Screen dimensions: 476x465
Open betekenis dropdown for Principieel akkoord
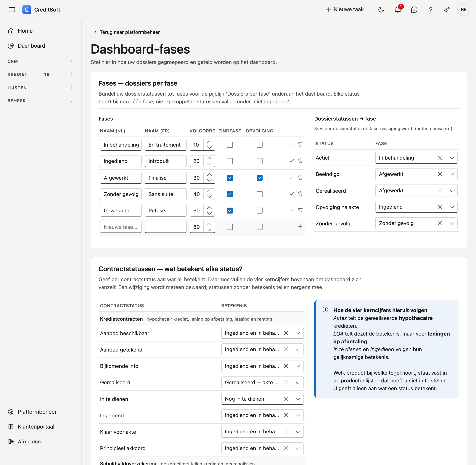[298, 448]
